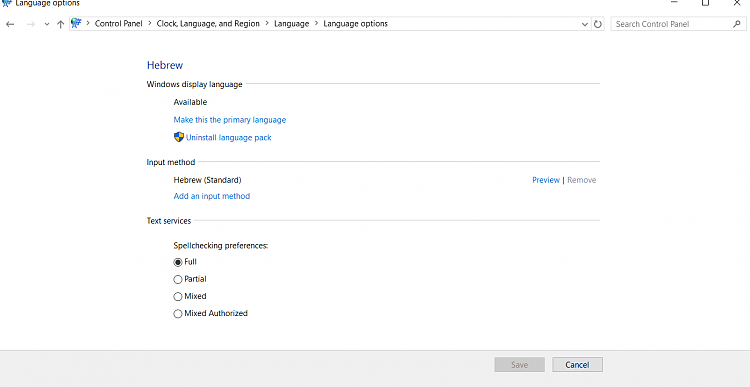The width and height of the screenshot is (750, 387).
Task: Select the Language options breadcrumb
Action: [x=355, y=23]
